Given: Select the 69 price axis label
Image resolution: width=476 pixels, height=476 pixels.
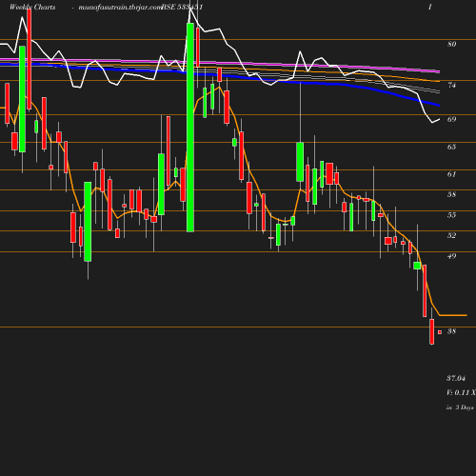Looking at the screenshot, I should pos(452,119).
